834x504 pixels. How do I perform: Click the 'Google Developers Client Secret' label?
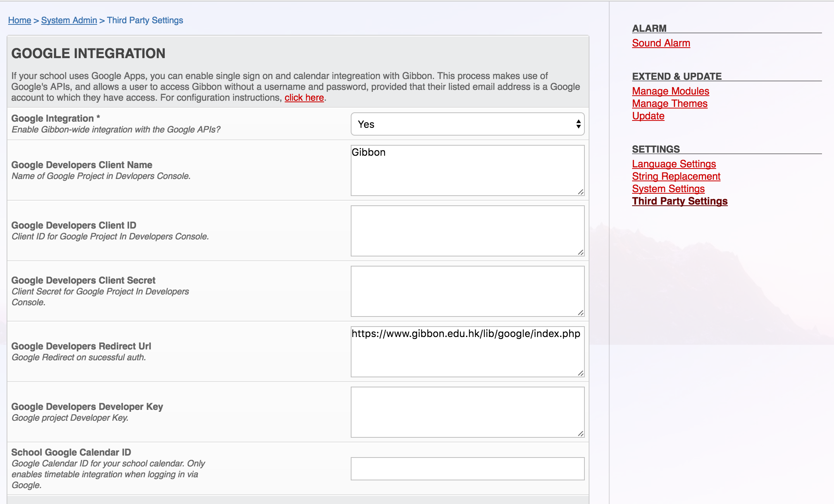pos(83,280)
